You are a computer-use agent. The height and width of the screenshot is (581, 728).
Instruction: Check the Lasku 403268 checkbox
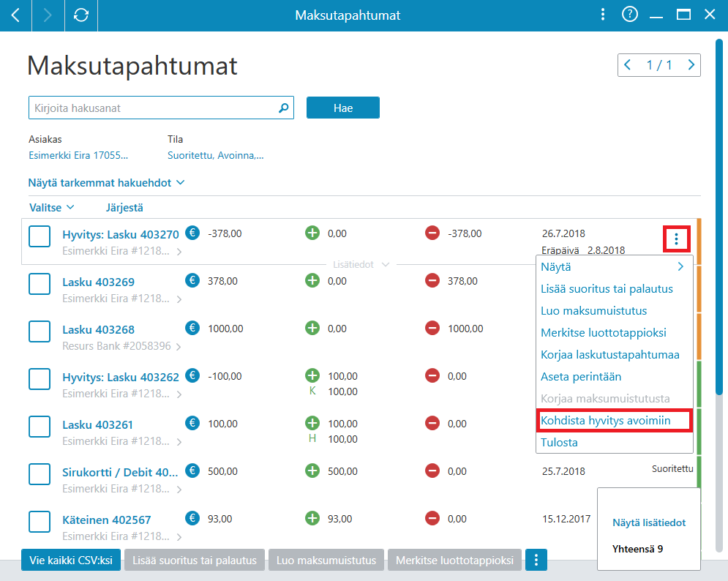coord(40,331)
